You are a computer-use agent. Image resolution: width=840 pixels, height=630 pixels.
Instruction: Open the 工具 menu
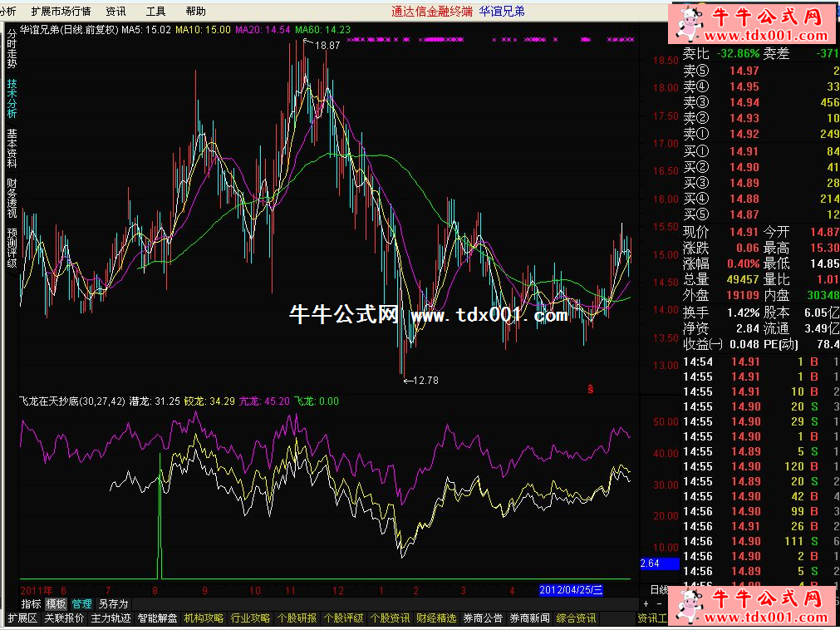click(156, 12)
